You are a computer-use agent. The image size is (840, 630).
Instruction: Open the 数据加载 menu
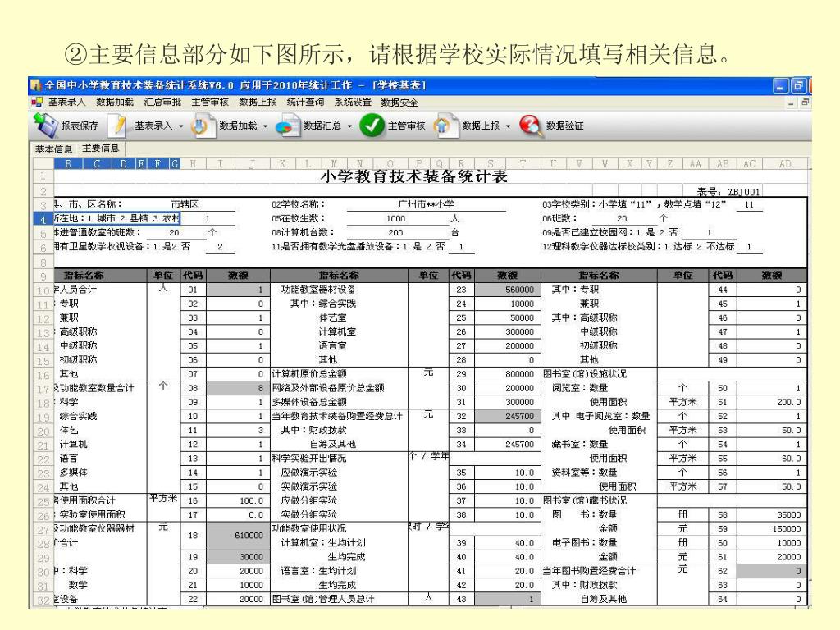115,102
